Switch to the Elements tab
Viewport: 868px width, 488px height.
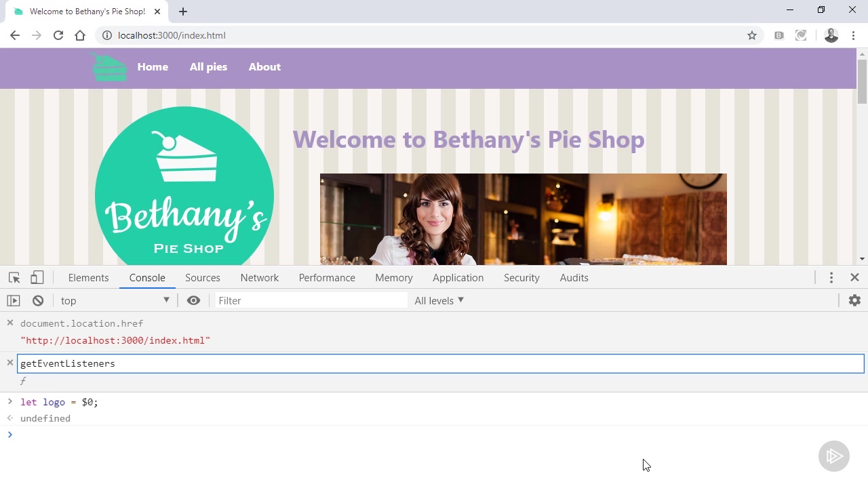coord(88,278)
